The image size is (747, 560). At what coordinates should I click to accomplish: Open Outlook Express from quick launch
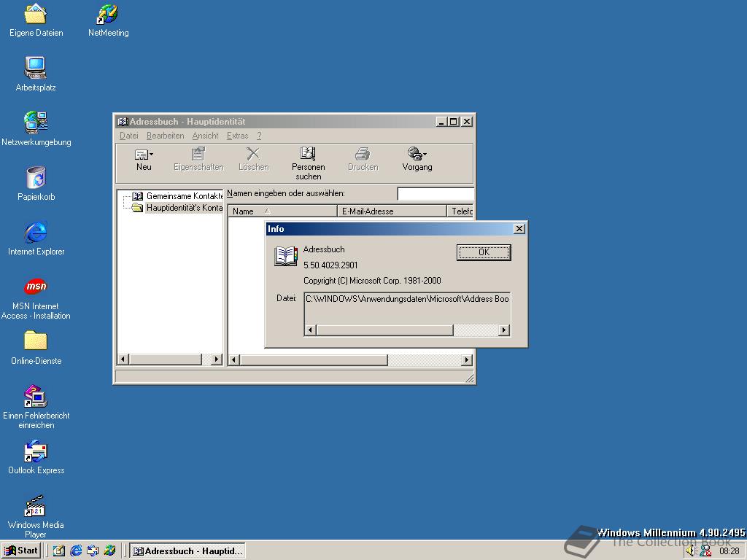coord(93,551)
